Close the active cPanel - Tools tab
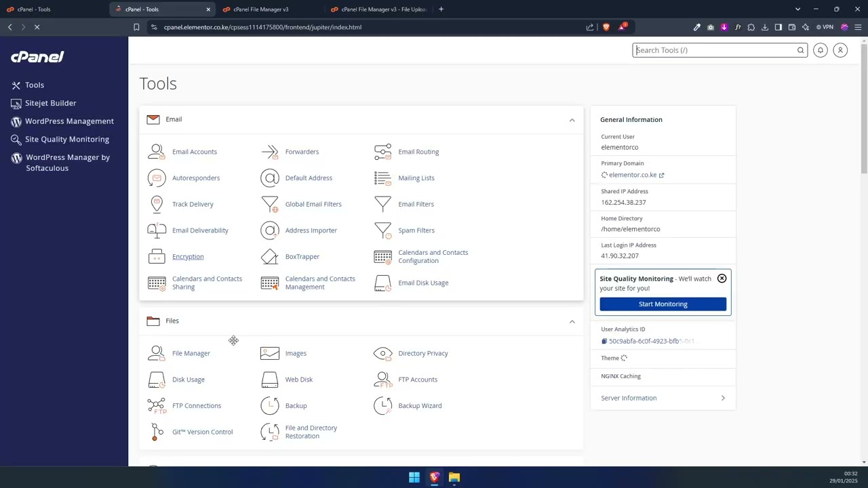Screen dimensions: 868x488 pos(208,9)
